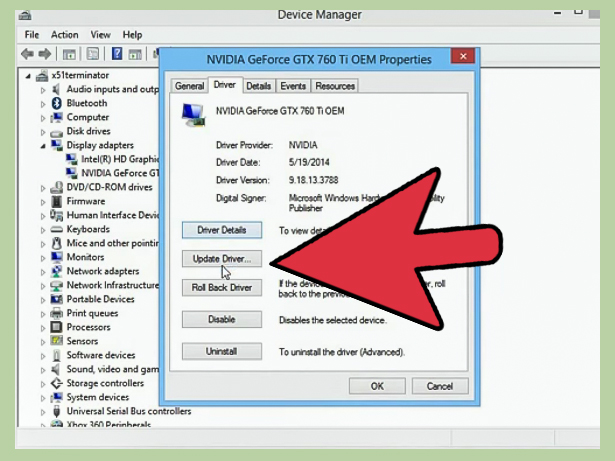Click the Mice and other pointing icon

tap(57, 243)
